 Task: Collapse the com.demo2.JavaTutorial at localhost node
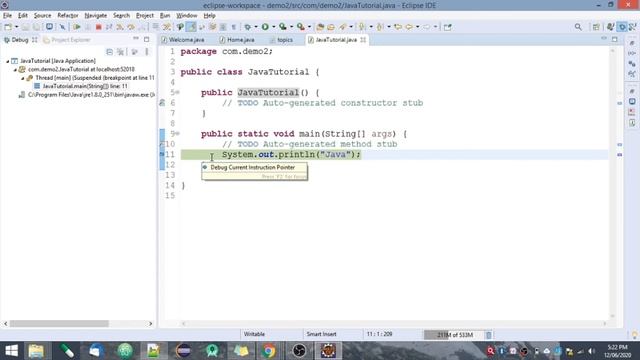[15, 69]
